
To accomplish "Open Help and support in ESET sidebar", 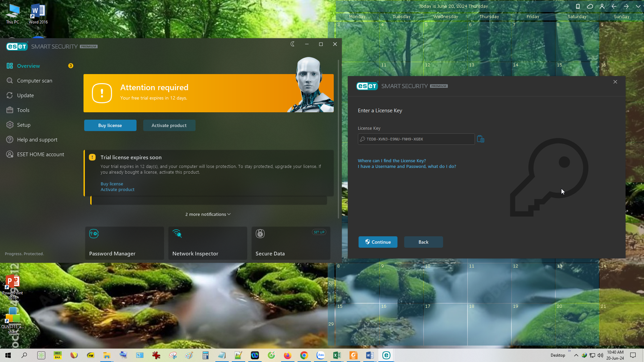I will pyautogui.click(x=37, y=140).
